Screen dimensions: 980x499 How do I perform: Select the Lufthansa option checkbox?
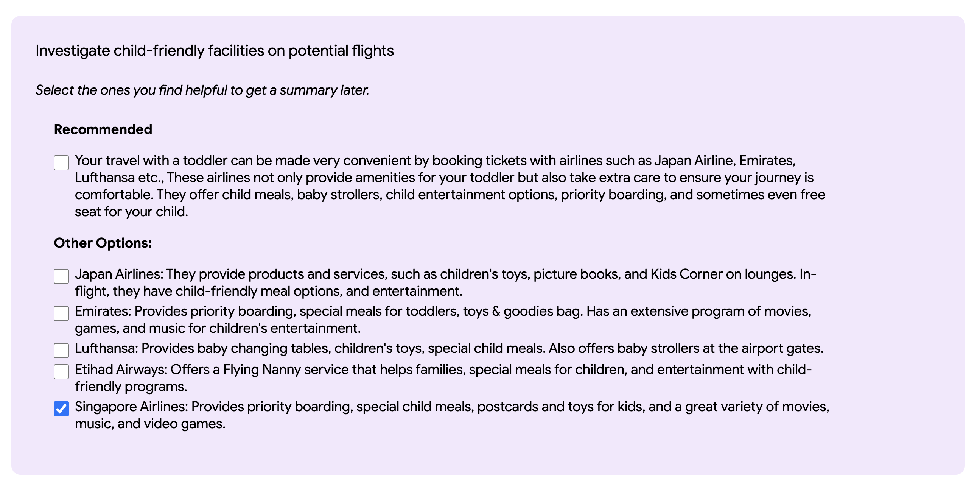61,350
